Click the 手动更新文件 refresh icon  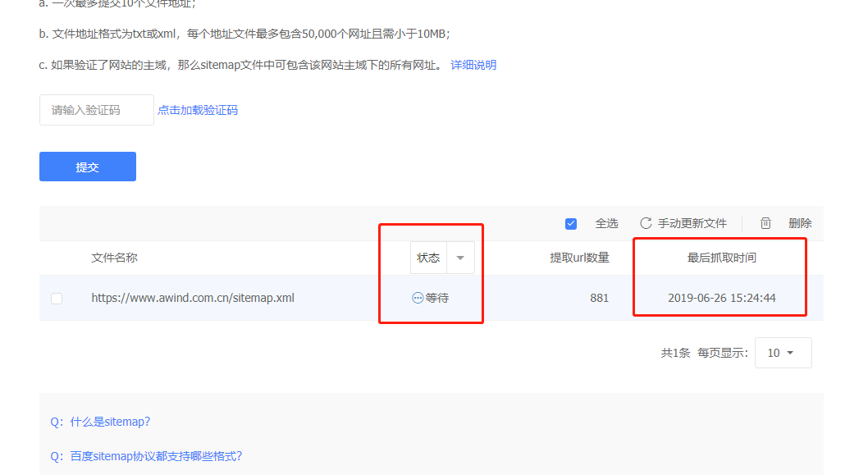pyautogui.click(x=646, y=223)
